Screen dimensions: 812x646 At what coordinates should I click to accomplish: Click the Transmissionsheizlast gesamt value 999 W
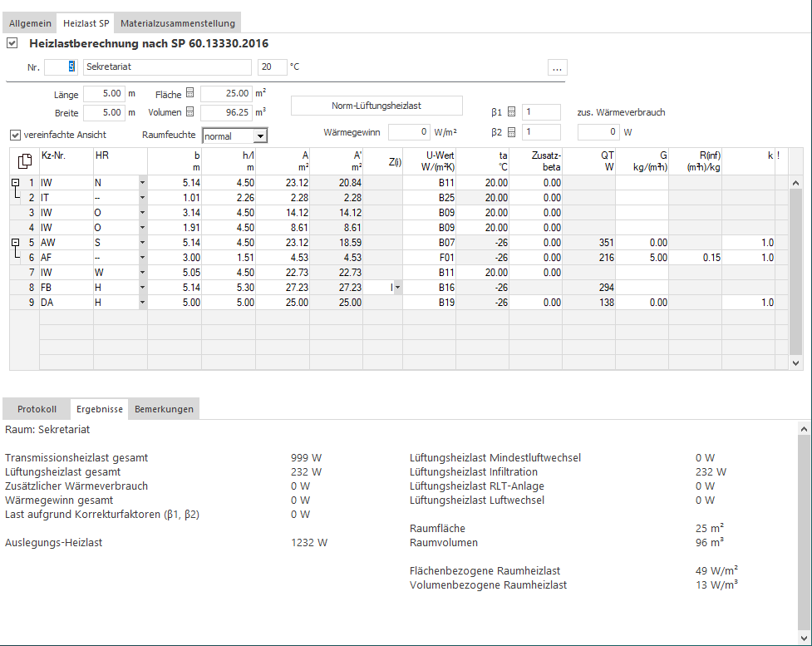point(306,458)
